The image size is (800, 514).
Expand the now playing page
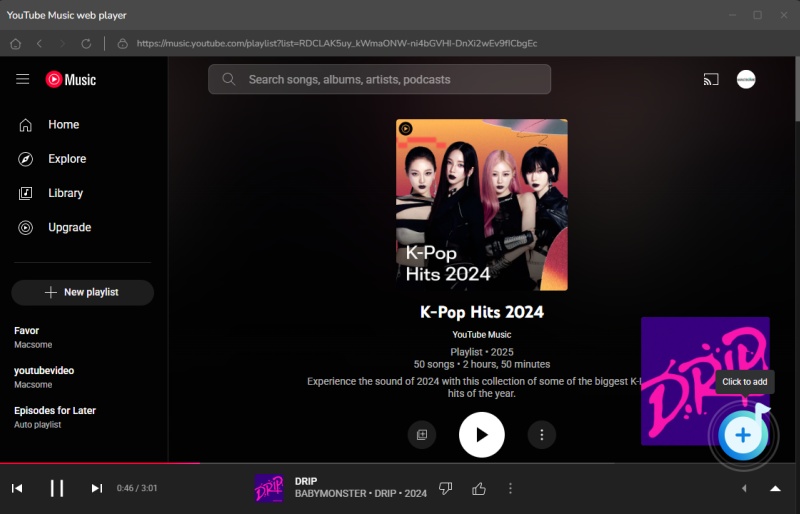775,488
